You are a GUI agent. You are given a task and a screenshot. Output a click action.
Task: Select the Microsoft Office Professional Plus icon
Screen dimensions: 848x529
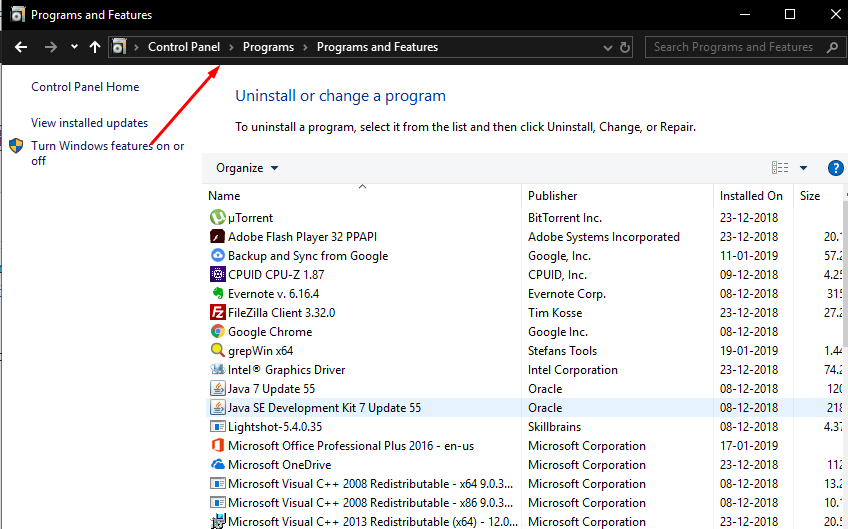(x=217, y=445)
